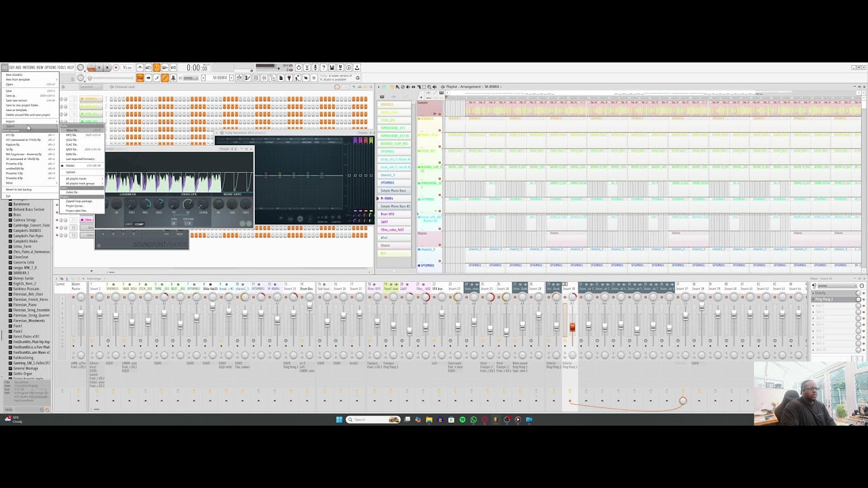This screenshot has height=488, width=868.
Task: Open File Explorer from the taskbar
Action: 429,420
